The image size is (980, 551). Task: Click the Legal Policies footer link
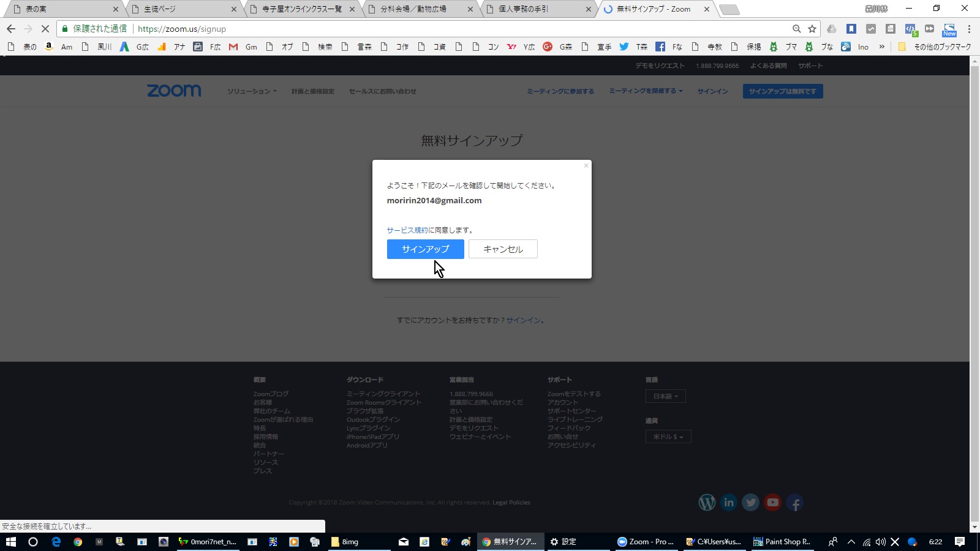511,503
